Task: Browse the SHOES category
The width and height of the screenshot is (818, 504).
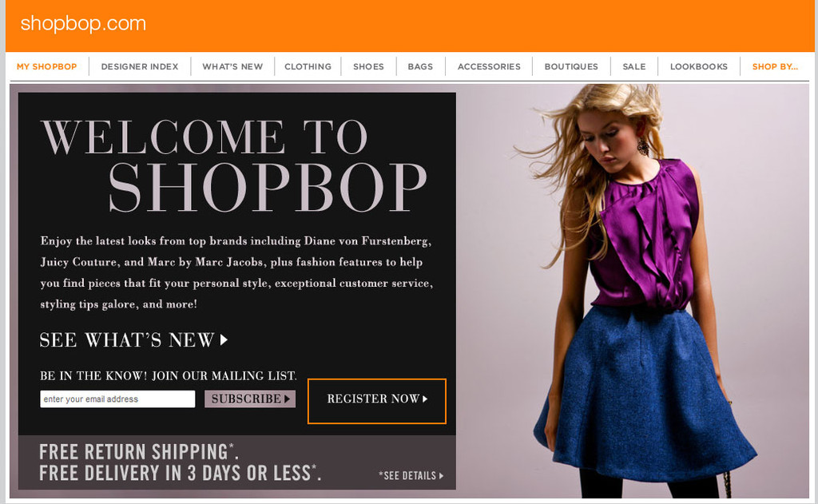Action: tap(368, 67)
